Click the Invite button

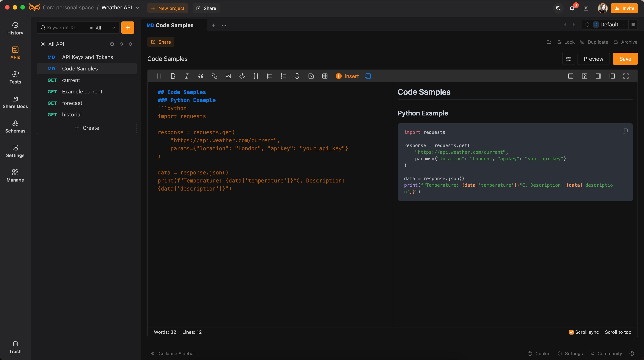(624, 8)
